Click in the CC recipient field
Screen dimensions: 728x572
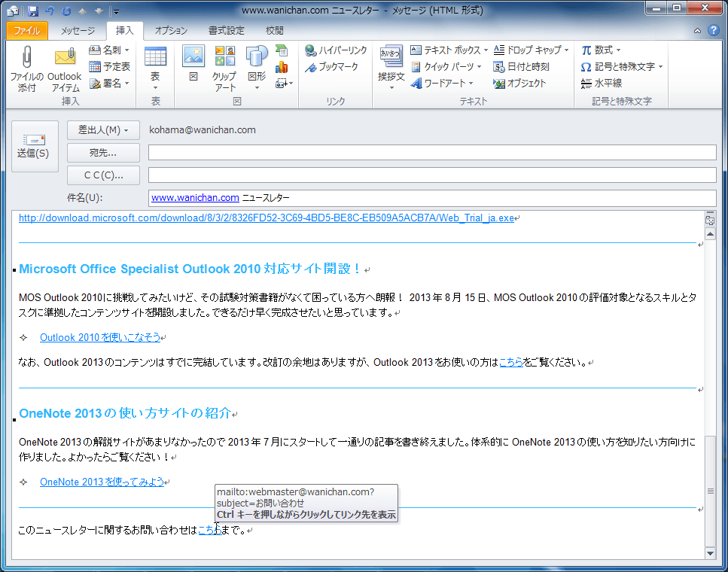(432, 175)
